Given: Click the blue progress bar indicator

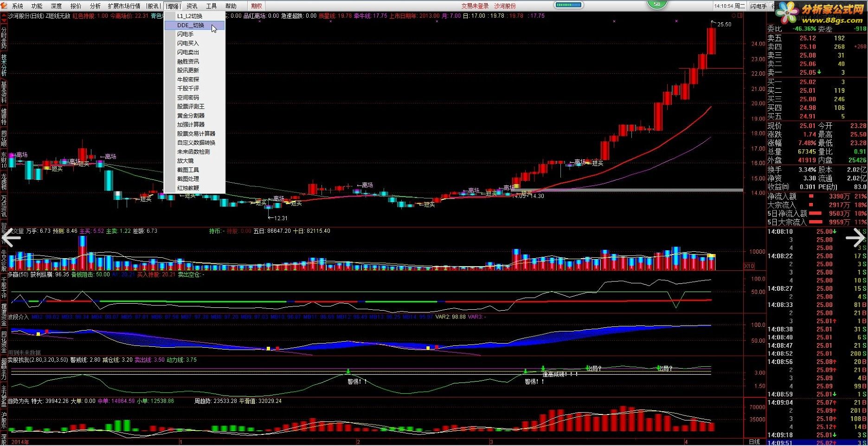Looking at the screenshot, I should pos(568,5).
